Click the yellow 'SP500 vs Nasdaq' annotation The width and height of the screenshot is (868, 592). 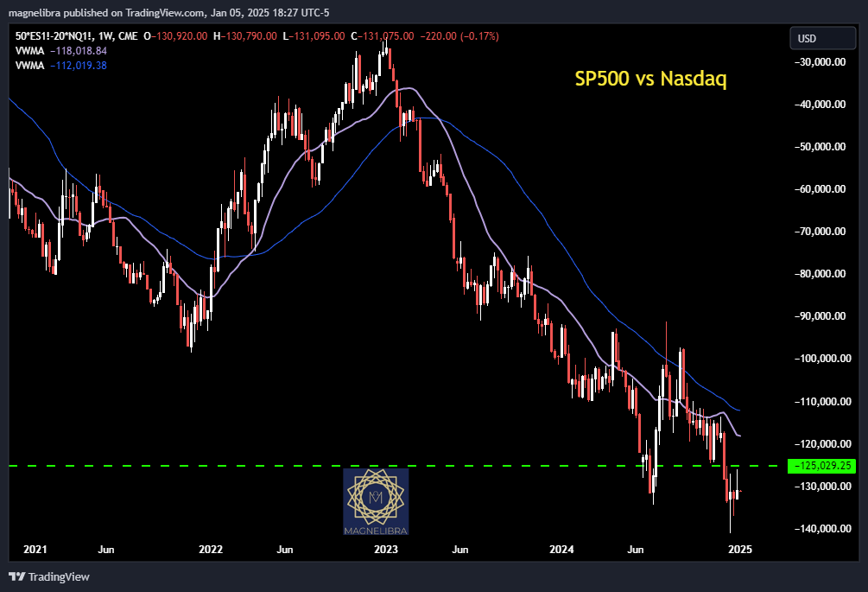650,78
